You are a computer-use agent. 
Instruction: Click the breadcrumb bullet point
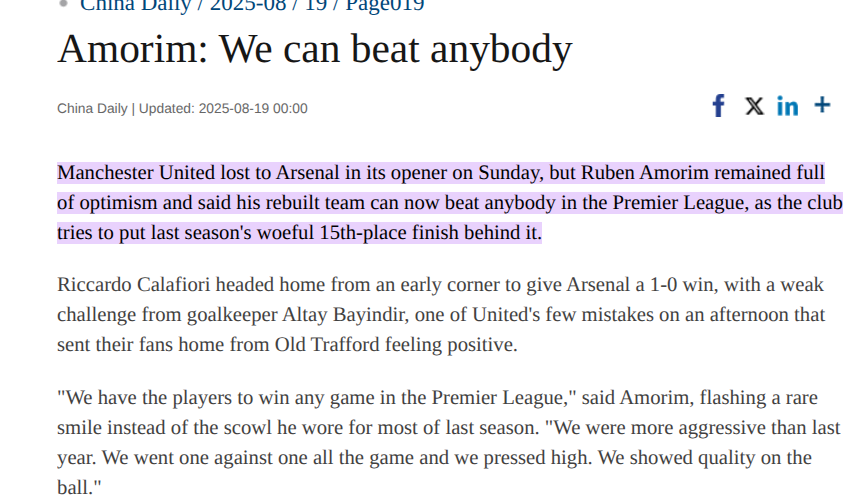click(63, 4)
